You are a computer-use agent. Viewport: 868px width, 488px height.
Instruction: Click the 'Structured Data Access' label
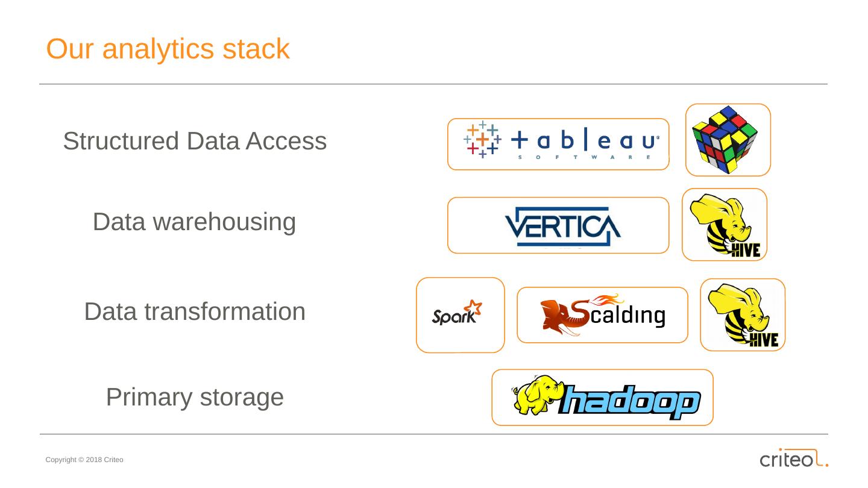[195, 141]
